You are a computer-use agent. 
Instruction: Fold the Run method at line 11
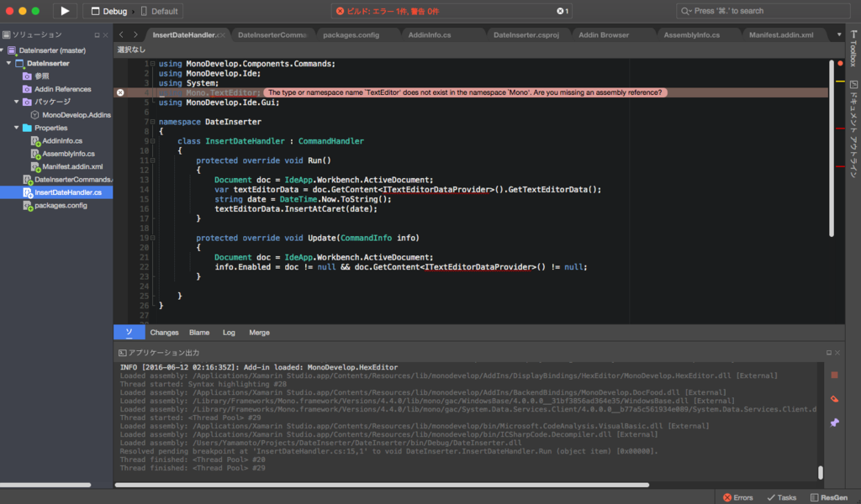coord(153,160)
